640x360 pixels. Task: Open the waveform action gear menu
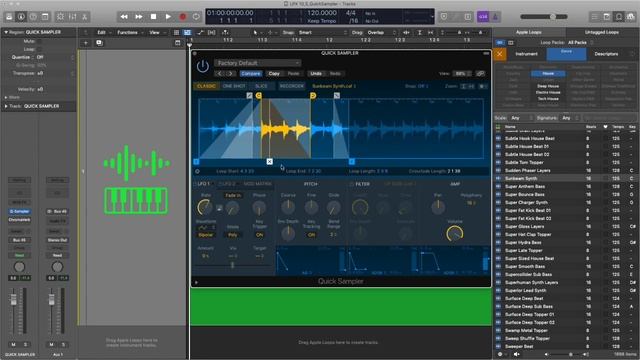(x=482, y=86)
